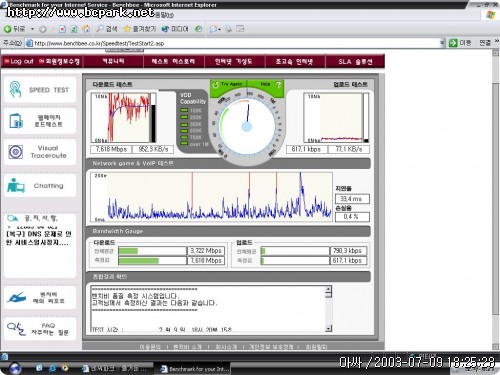Go to Home page icon

point(86,29)
